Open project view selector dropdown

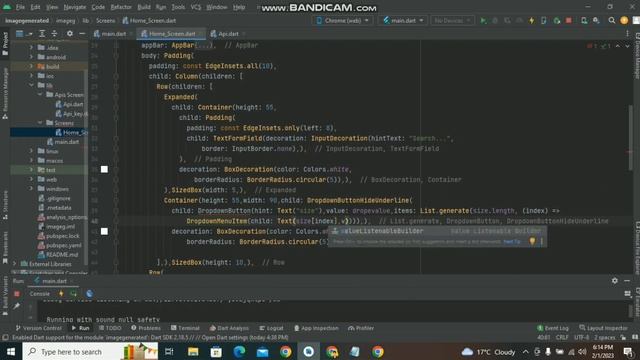pos(24,33)
